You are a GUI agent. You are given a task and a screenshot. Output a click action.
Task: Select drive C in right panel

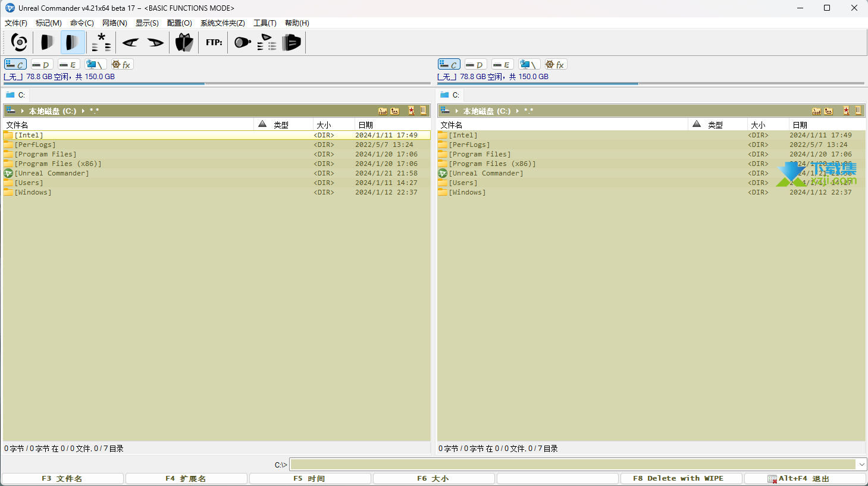coord(449,64)
